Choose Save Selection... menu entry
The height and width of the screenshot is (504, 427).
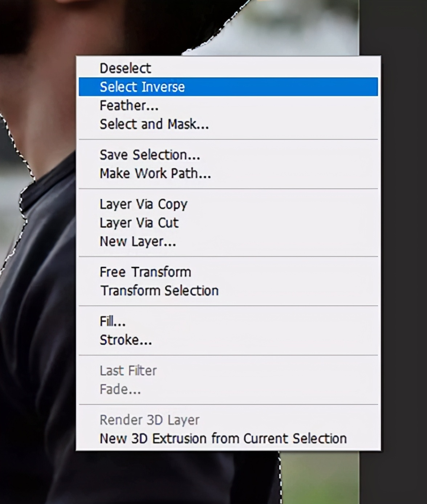150,155
